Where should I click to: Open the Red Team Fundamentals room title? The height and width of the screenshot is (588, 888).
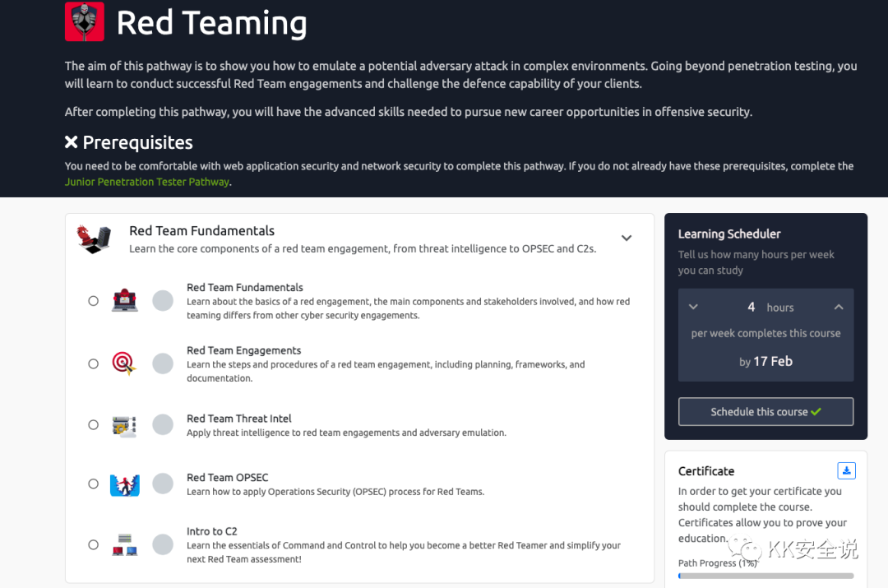(x=245, y=287)
